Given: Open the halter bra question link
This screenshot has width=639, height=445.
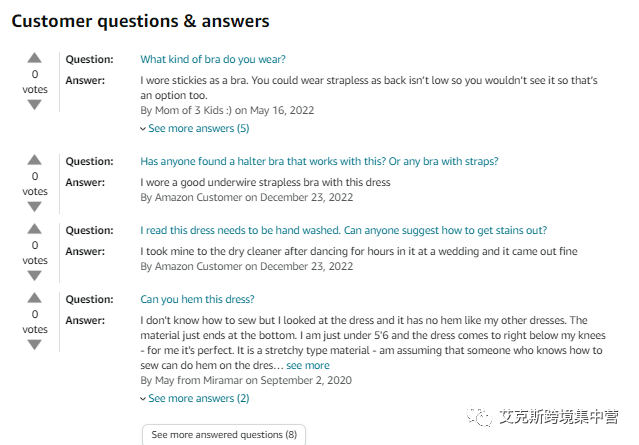Looking at the screenshot, I should (319, 162).
